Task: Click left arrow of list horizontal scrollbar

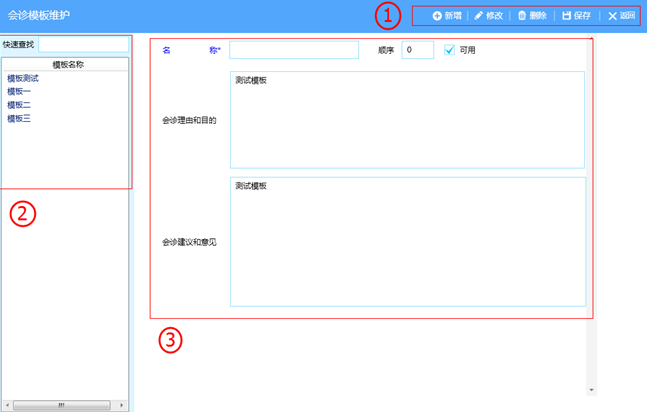Action: pyautogui.click(x=7, y=405)
